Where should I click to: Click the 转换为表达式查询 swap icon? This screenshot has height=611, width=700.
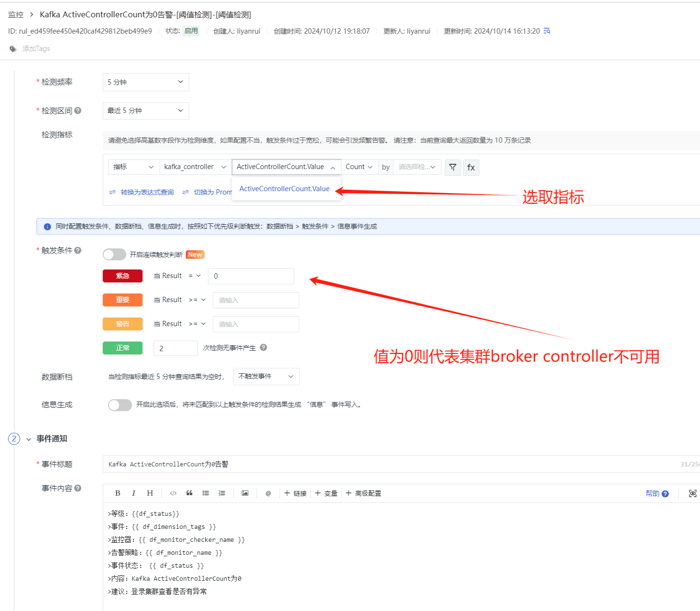[112, 192]
